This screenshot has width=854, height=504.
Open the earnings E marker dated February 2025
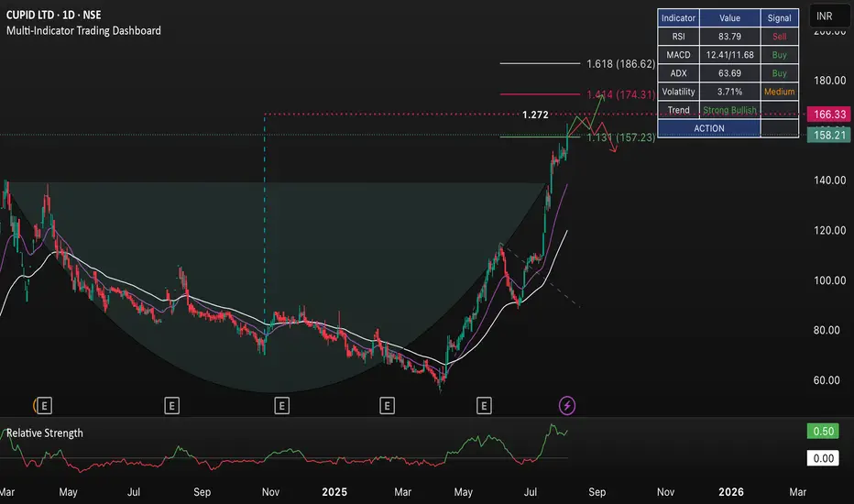(x=387, y=405)
